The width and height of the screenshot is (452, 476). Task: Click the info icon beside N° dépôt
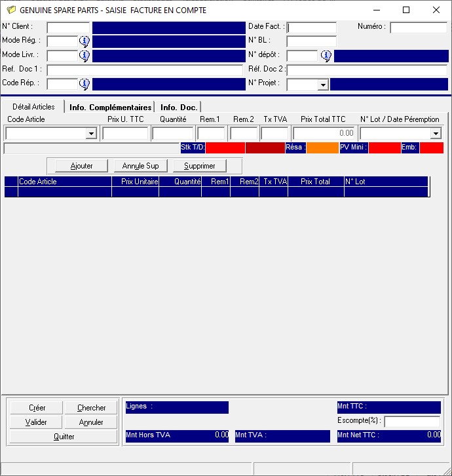326,56
